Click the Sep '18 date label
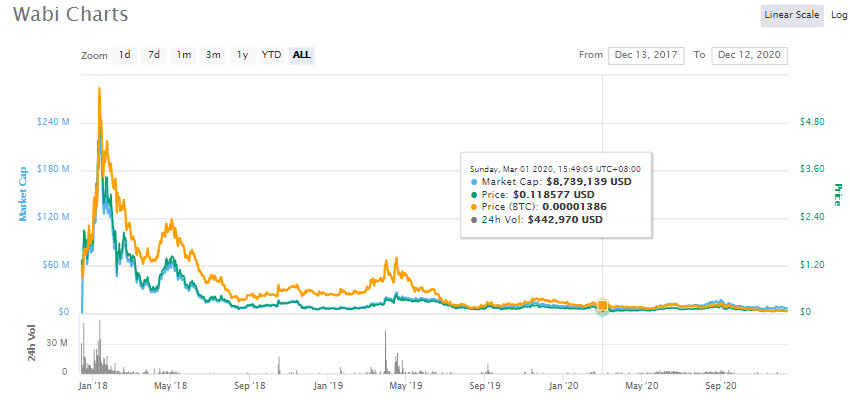850x400 pixels. click(x=249, y=386)
